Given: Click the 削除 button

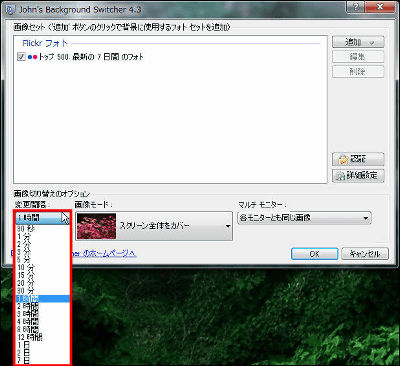Looking at the screenshot, I should click(x=358, y=71).
